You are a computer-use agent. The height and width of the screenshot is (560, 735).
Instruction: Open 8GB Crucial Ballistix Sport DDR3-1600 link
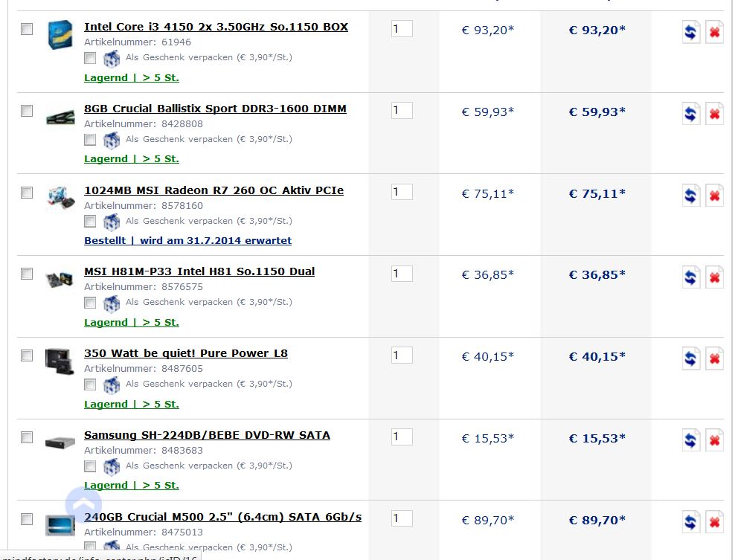(215, 109)
